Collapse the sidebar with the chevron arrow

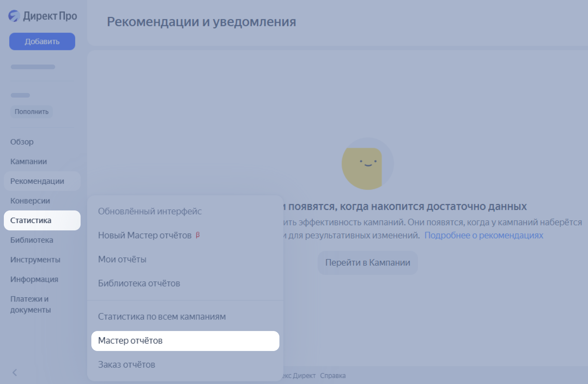15,372
